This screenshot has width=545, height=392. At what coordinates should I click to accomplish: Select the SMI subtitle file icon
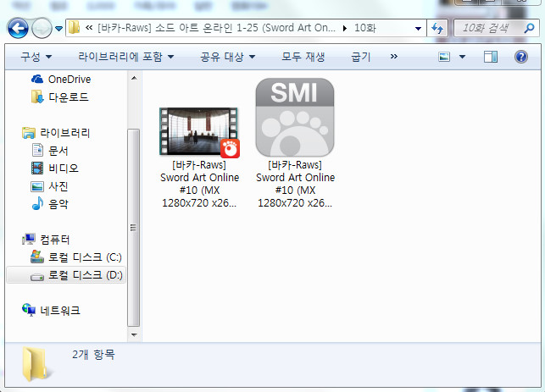295,118
